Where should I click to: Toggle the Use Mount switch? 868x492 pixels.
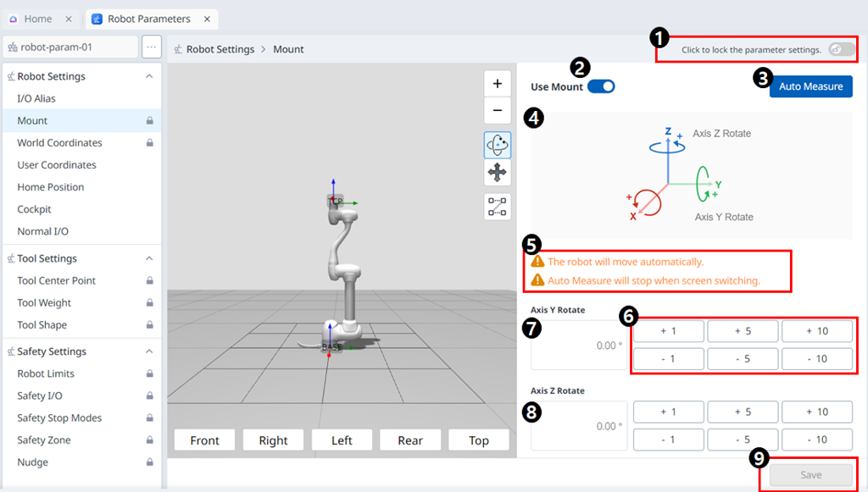[x=600, y=86]
